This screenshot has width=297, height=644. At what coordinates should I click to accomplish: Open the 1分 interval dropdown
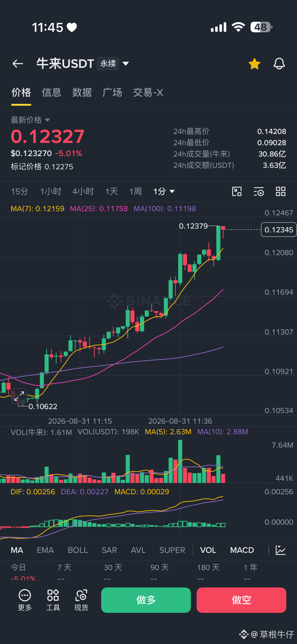point(164,192)
